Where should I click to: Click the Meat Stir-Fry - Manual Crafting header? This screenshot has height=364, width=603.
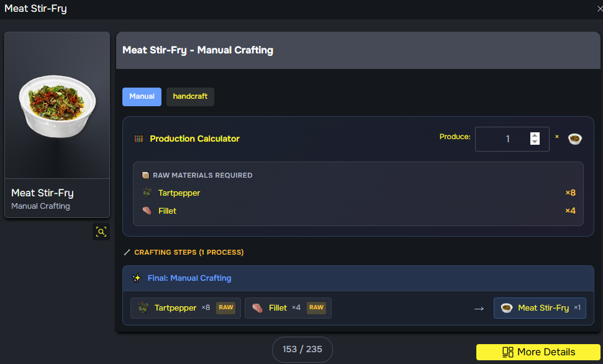(x=197, y=50)
